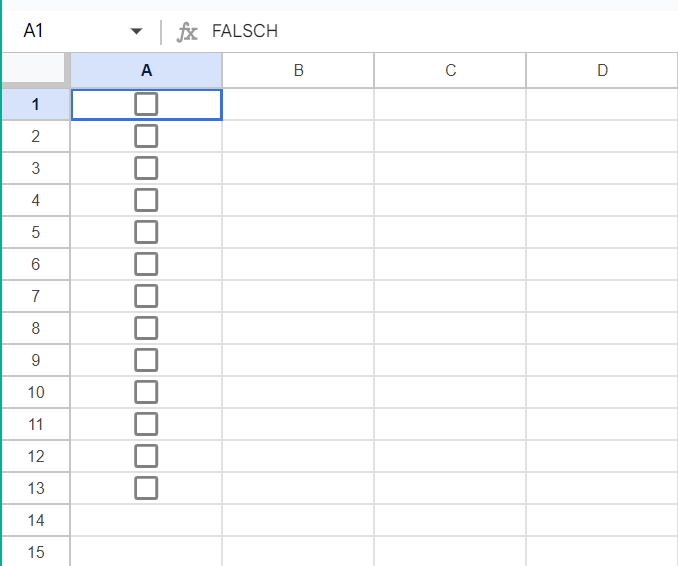Select empty cell D10
The height and width of the screenshot is (566, 678).
pos(601,392)
